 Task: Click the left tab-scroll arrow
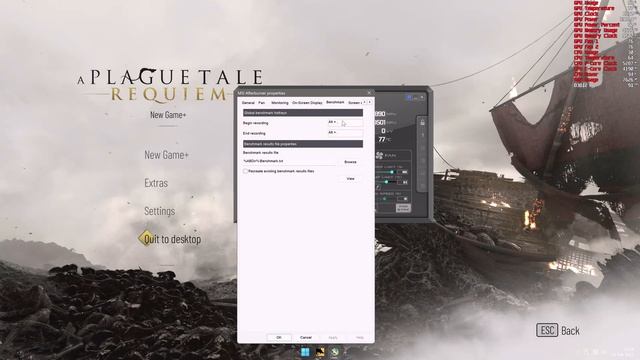point(364,102)
